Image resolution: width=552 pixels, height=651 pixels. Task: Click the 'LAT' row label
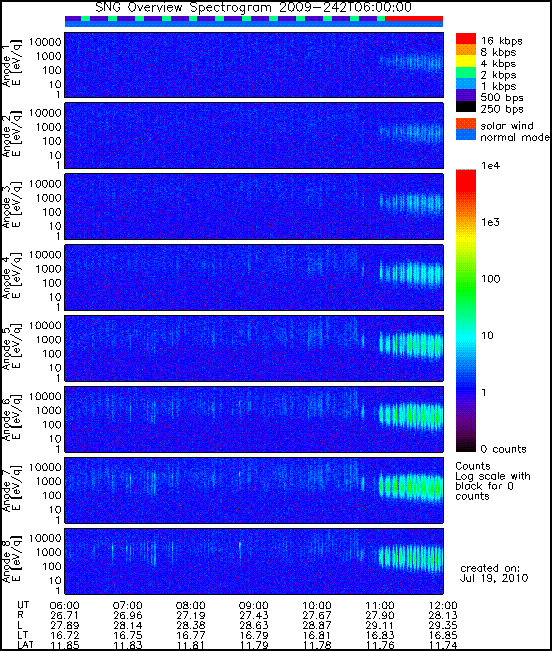[x=25, y=645]
